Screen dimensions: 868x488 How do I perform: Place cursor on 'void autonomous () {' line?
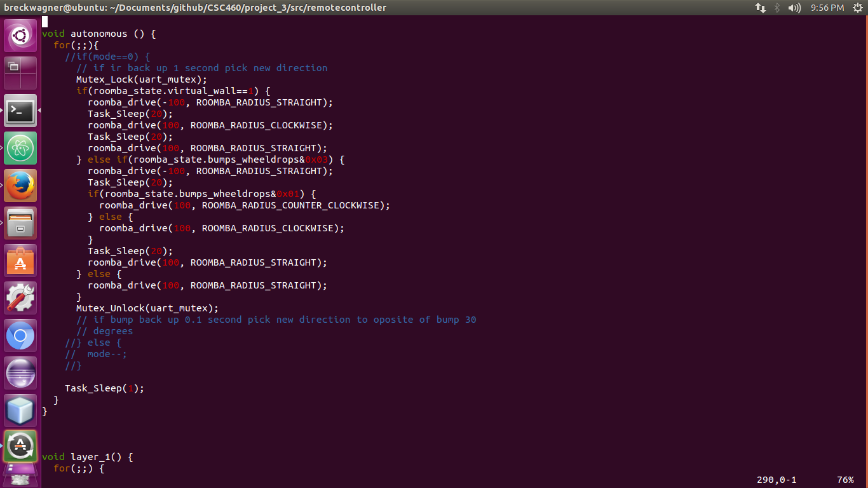pos(99,34)
